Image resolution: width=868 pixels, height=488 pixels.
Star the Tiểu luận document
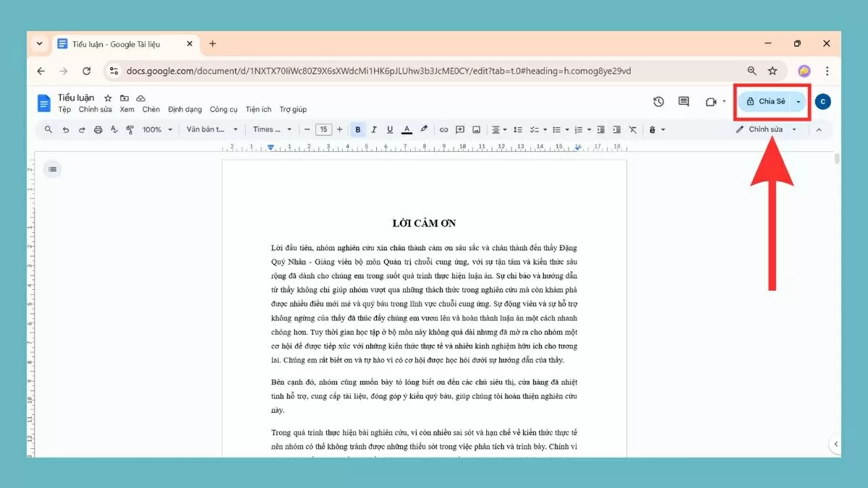pos(108,98)
